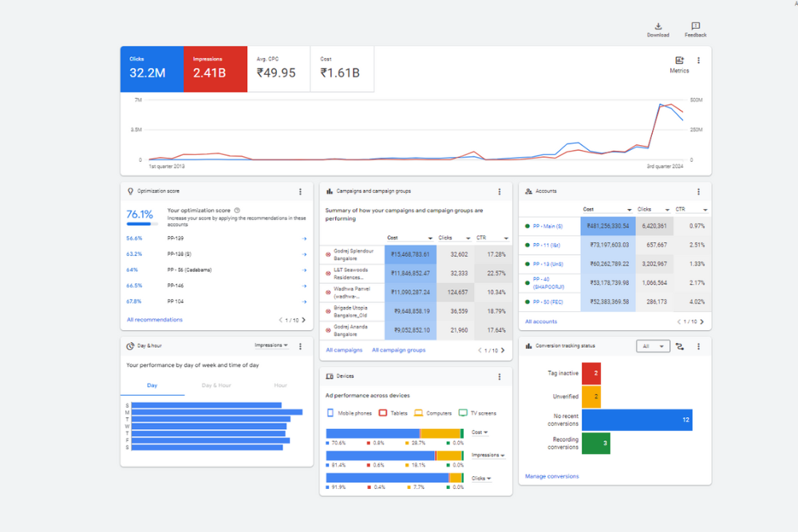Viewport: 798px width, 532px height.
Task: Open Accounts card more options menu
Action: point(698,191)
